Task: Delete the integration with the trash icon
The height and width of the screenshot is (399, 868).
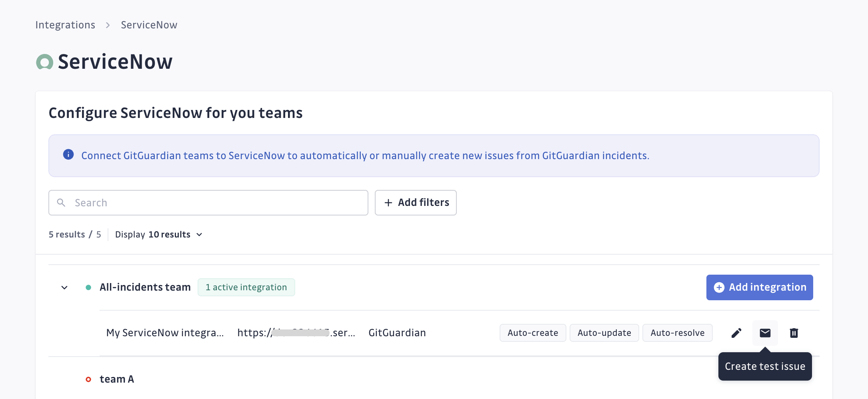Action: pos(794,333)
